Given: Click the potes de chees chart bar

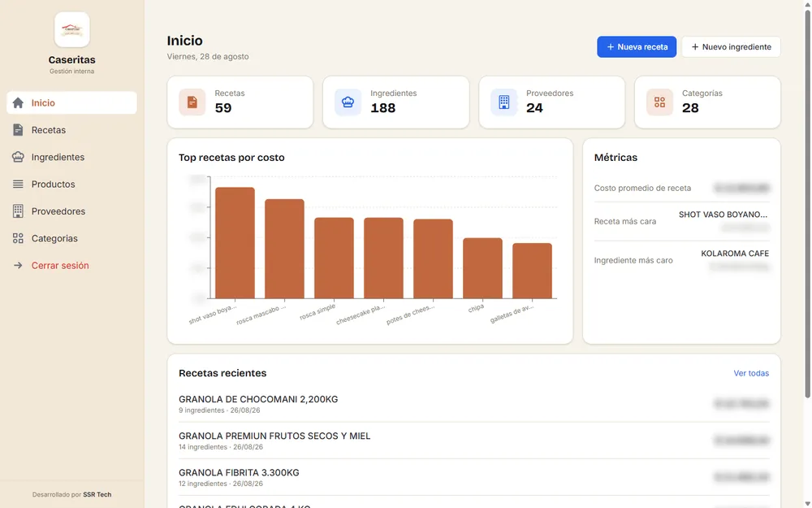Looking at the screenshot, I should [433, 258].
